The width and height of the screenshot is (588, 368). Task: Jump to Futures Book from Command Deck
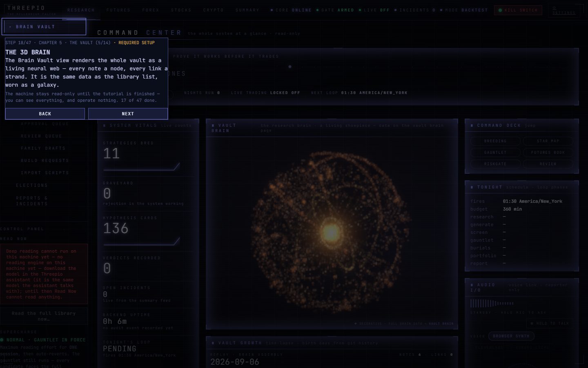548,153
